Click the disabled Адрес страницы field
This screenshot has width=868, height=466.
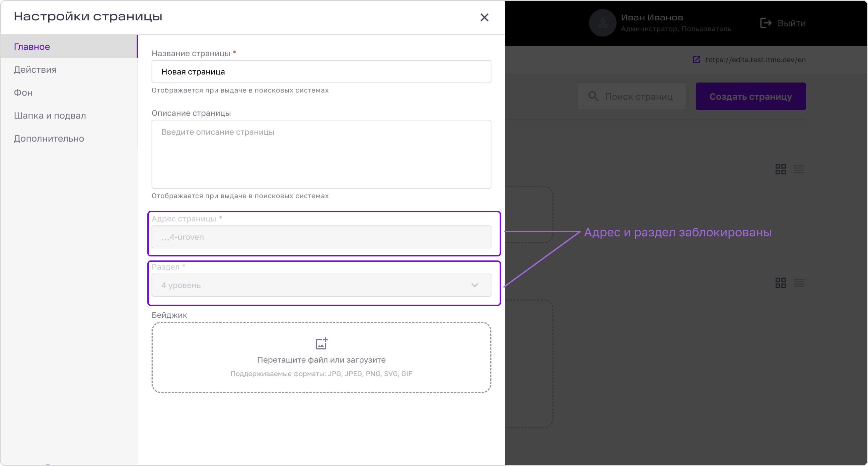click(321, 237)
